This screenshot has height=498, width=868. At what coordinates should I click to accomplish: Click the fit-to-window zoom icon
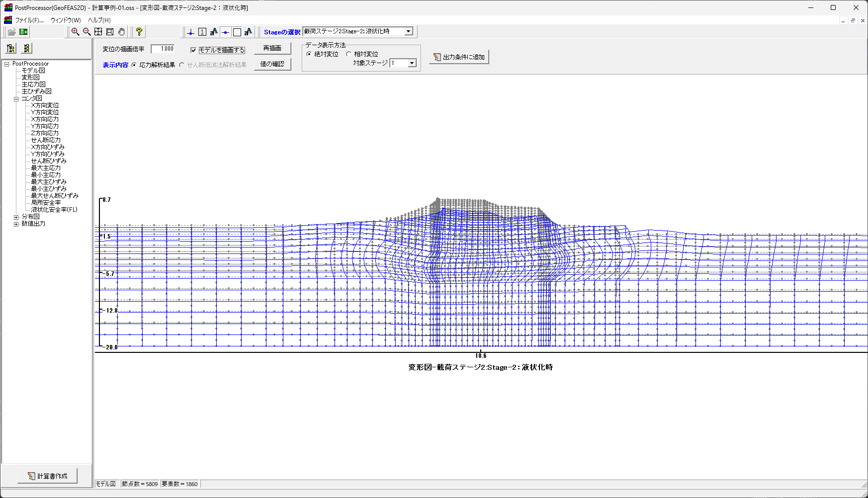pyautogui.click(x=98, y=32)
